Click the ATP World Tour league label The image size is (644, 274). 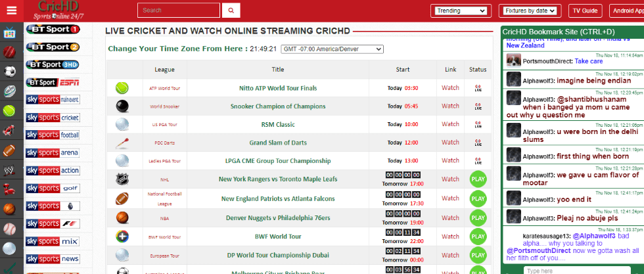tap(164, 88)
